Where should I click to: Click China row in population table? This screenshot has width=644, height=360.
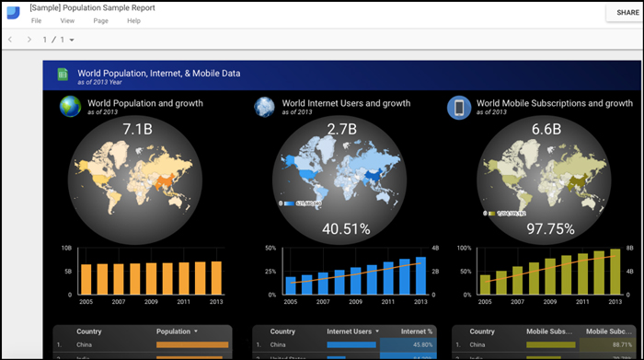[143, 344]
